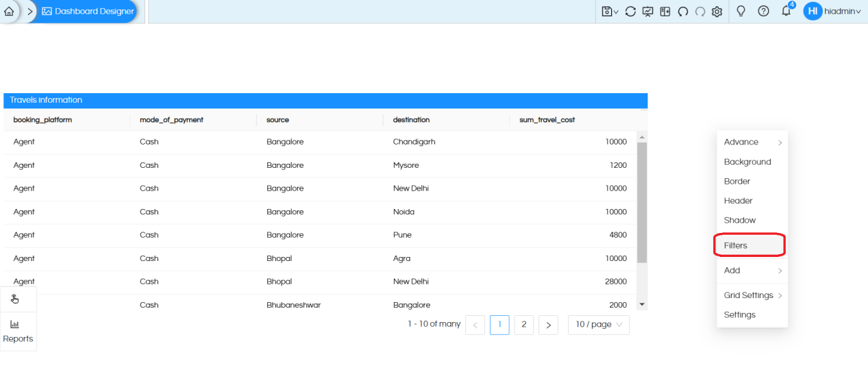The image size is (868, 370).
Task: Open the Reports panel icon
Action: (18, 332)
